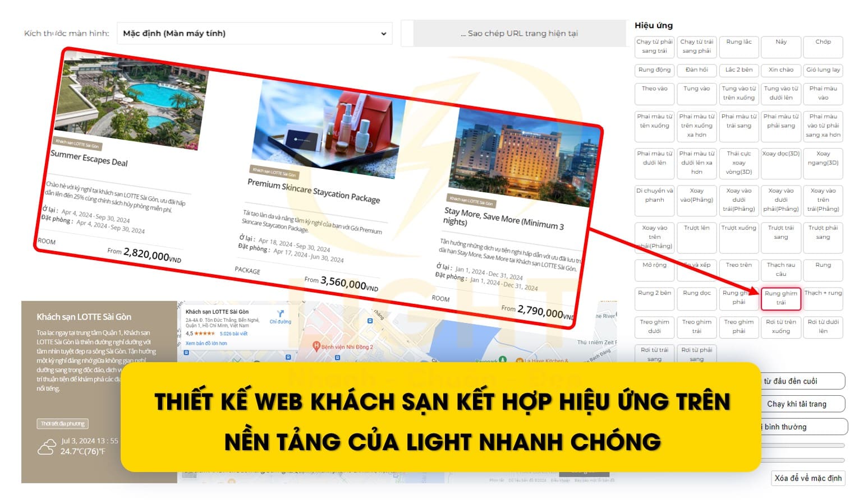Open the 'Chạy khi tải trang' dropdown
The width and height of the screenshot is (859, 504).
pos(802,404)
